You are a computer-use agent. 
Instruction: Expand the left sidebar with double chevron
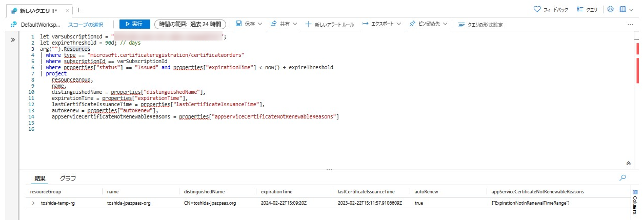[12, 39]
